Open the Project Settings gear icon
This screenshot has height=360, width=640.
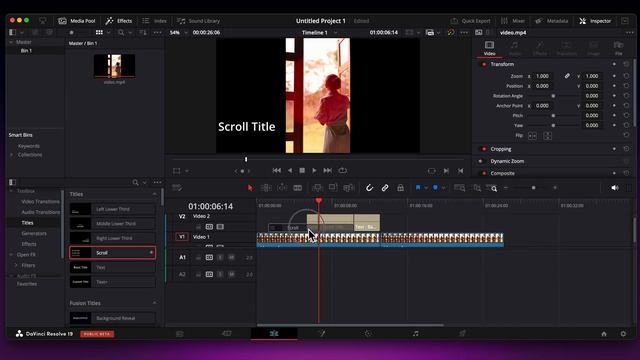click(623, 334)
